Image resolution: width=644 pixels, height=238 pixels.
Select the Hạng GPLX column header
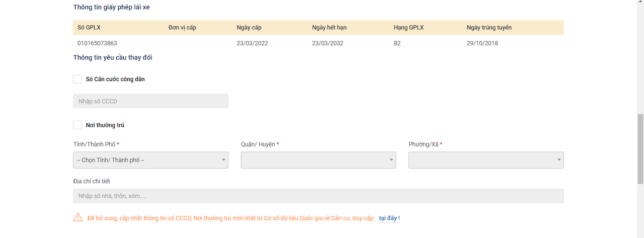click(409, 28)
